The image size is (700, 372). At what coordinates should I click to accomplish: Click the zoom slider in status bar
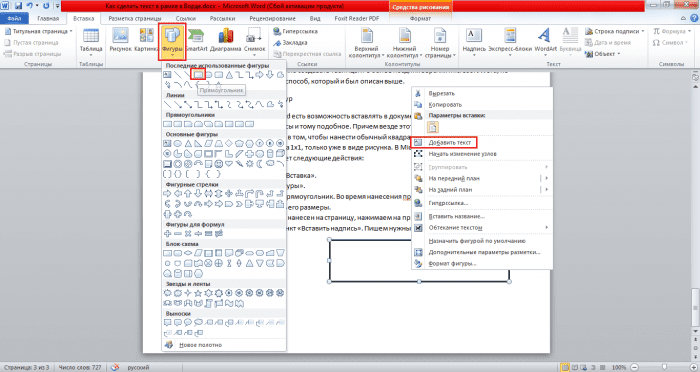(664, 367)
